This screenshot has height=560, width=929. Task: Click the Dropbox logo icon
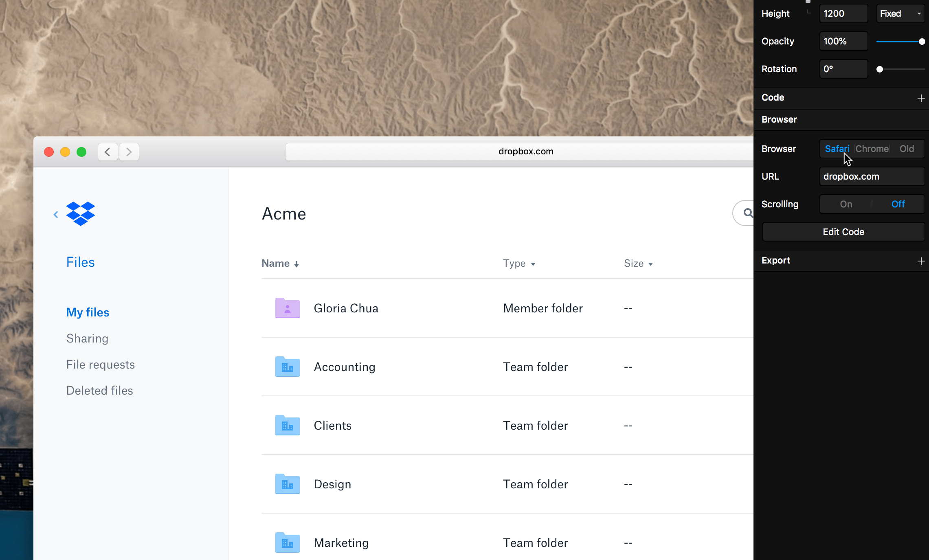(81, 213)
